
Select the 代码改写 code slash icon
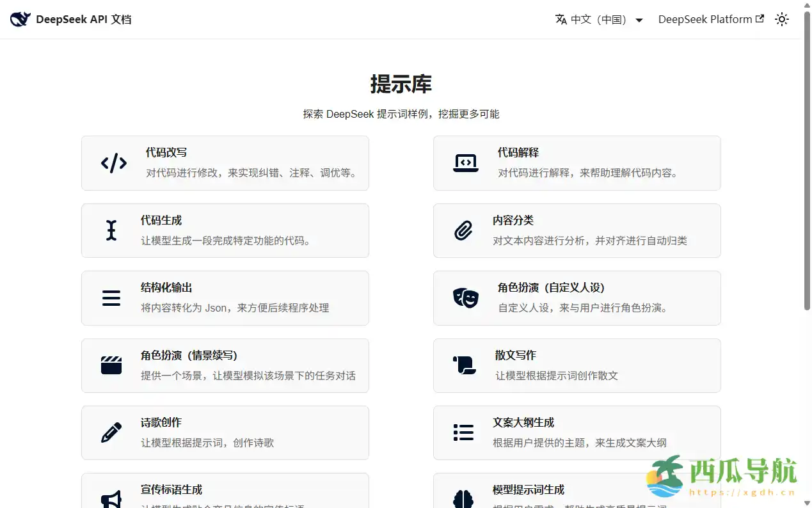point(113,163)
